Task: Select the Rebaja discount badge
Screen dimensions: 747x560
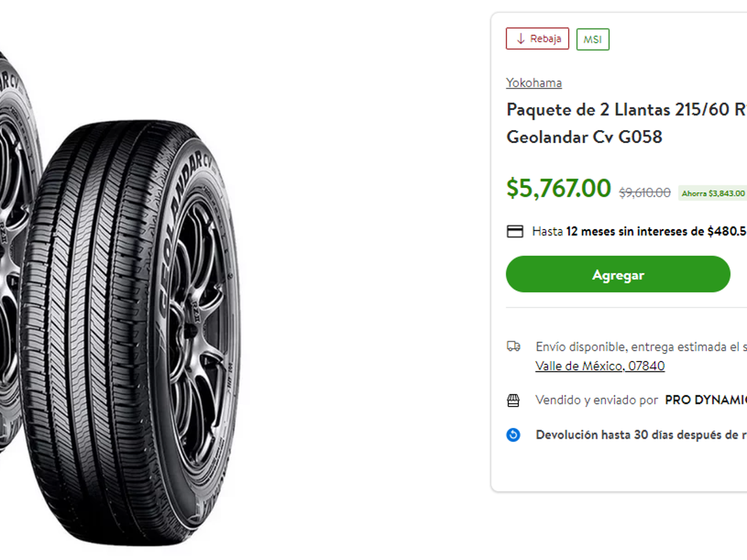Action: (x=537, y=38)
